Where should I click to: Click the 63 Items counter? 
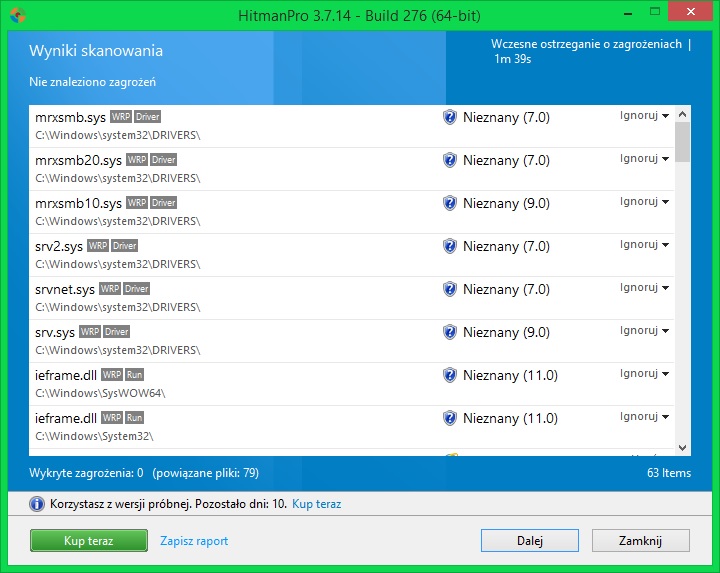click(x=669, y=473)
